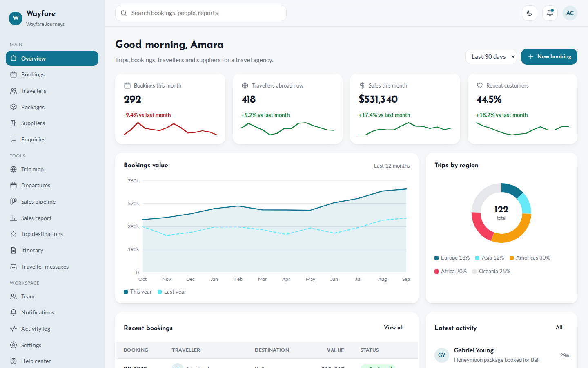Open Travellers people icon in sidebar
Screen dimensions: 588x368
13,91
